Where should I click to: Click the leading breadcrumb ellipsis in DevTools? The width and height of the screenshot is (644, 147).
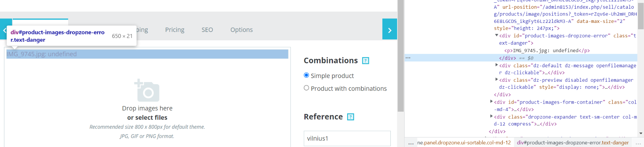click(411, 143)
